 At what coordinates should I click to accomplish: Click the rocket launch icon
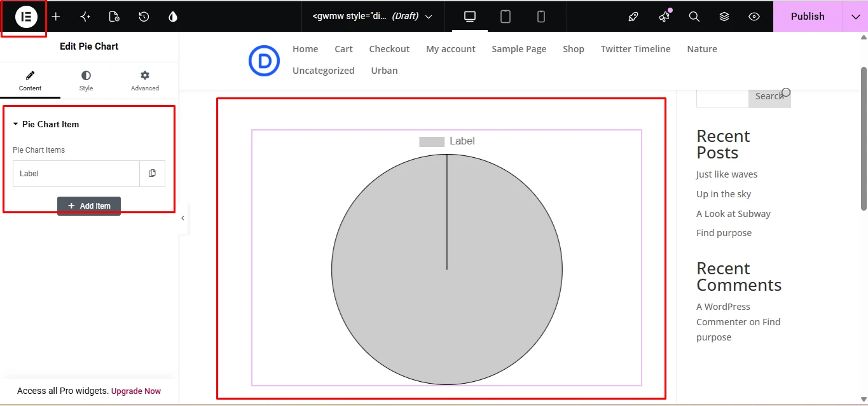(633, 17)
